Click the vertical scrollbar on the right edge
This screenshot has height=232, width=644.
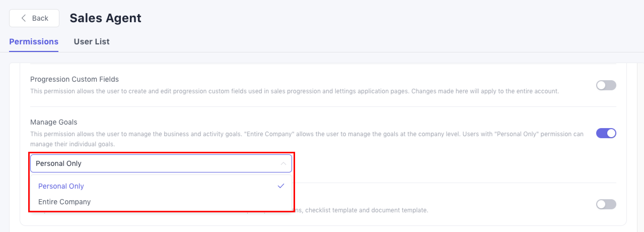640,146
